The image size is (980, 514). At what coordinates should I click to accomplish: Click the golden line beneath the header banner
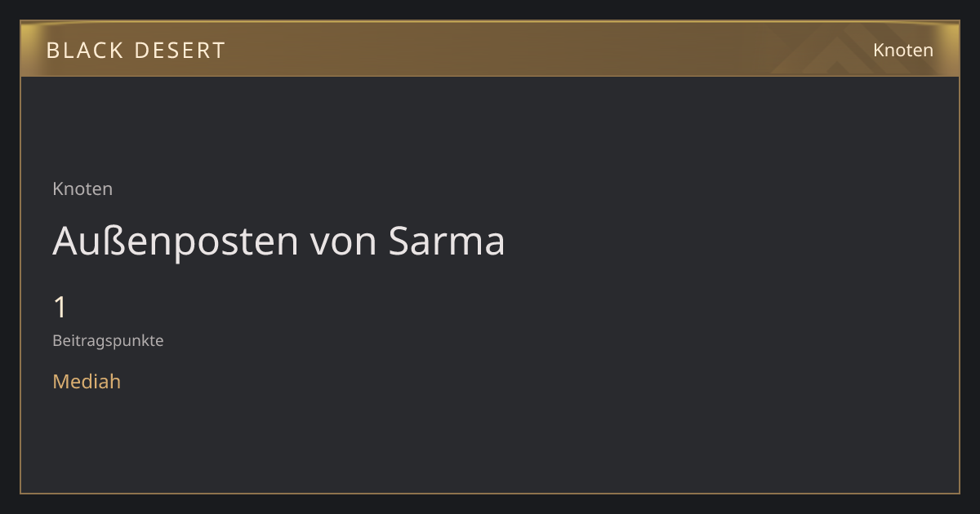[490, 76]
